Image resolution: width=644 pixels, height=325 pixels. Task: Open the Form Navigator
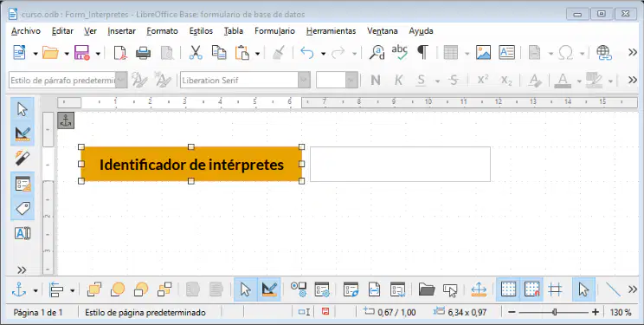click(x=351, y=290)
